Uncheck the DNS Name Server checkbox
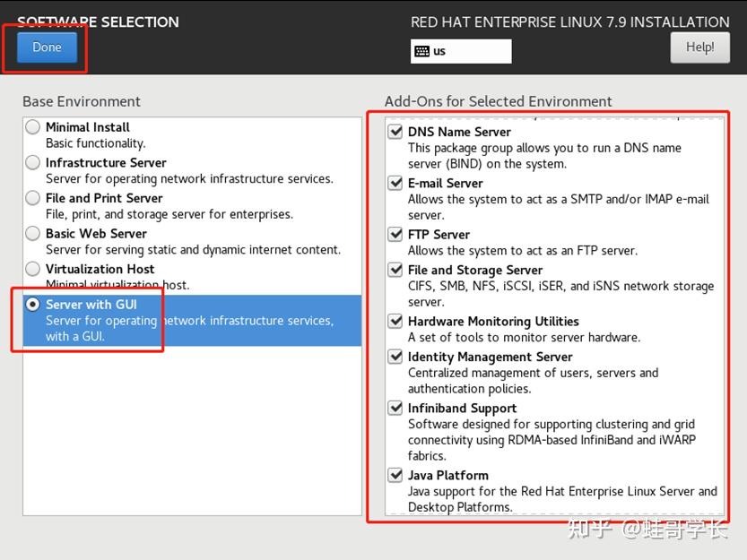 (x=395, y=132)
